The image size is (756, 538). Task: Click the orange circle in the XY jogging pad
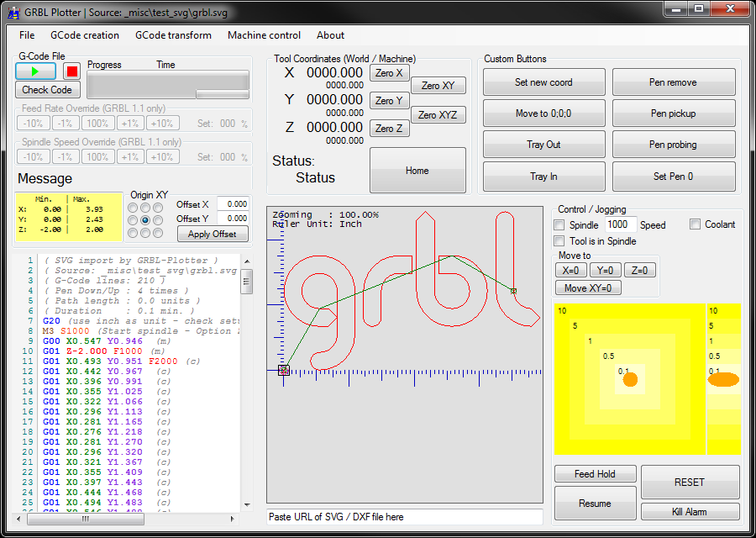630,379
